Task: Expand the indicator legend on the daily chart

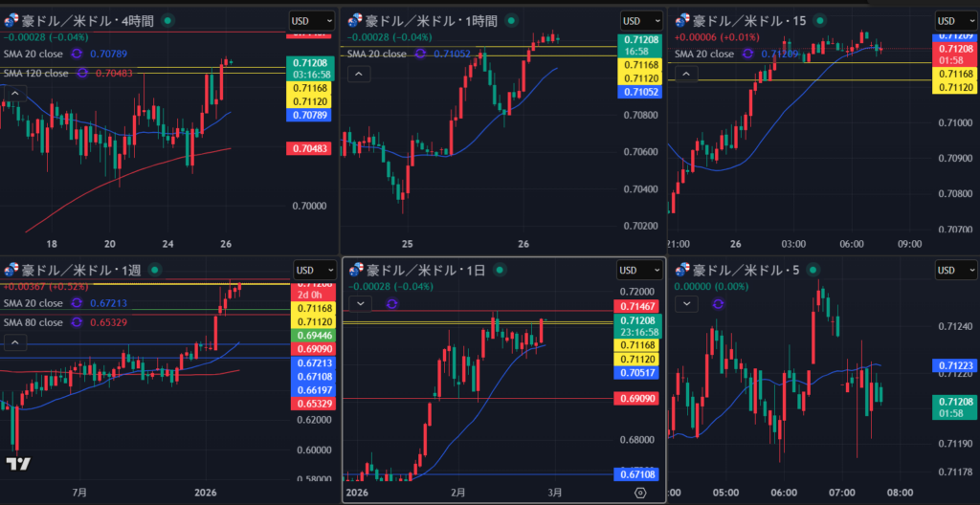Action: click(x=359, y=303)
